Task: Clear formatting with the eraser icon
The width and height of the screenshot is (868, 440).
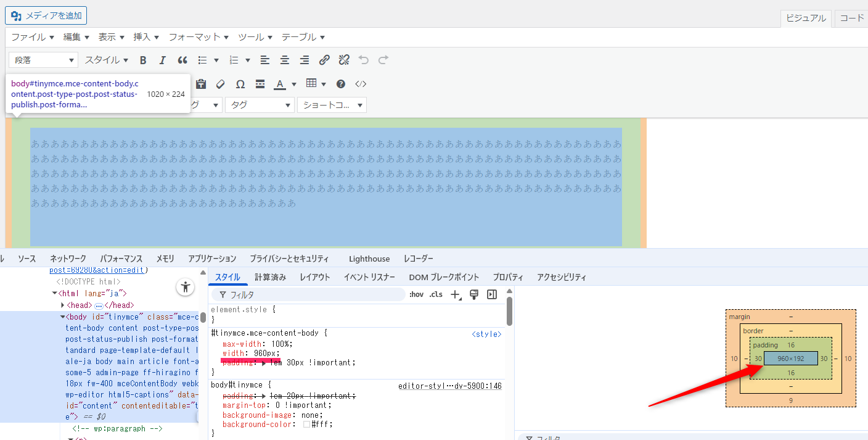Action: point(221,84)
